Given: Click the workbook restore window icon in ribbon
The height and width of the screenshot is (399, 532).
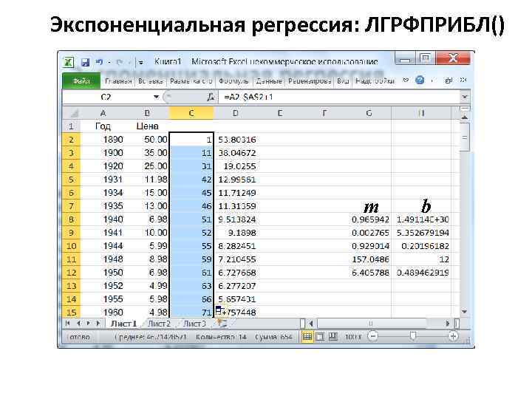Looking at the screenshot, I should [449, 81].
